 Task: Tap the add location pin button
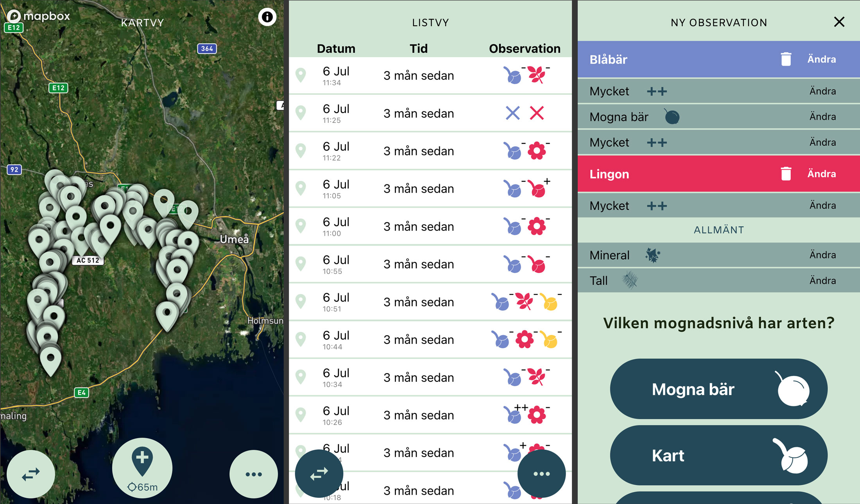click(142, 468)
